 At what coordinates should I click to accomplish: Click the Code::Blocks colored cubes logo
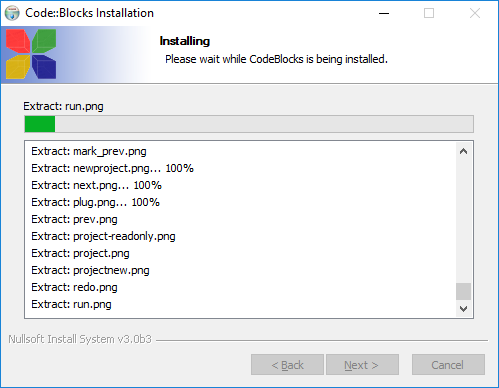[x=31, y=54]
